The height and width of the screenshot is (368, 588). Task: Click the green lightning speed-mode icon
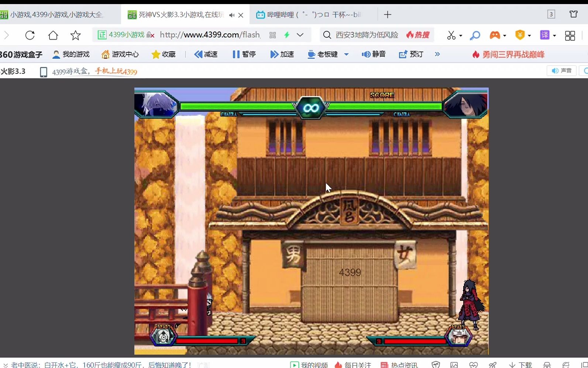pos(287,35)
